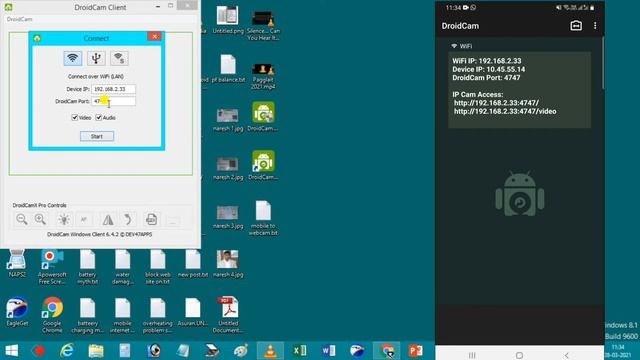Viewport: 640px width, 360px height.
Task: Select the block web site on.txt file
Action: point(158,267)
